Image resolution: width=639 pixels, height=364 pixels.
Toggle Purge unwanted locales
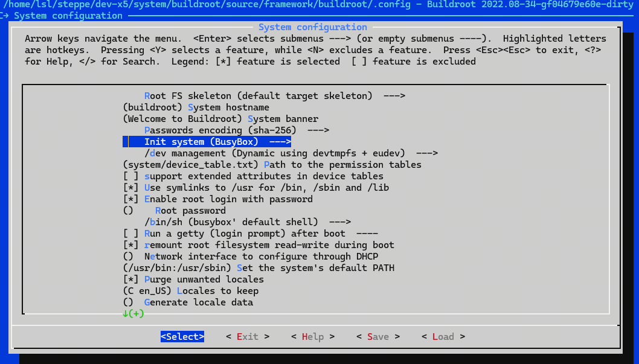tap(194, 279)
